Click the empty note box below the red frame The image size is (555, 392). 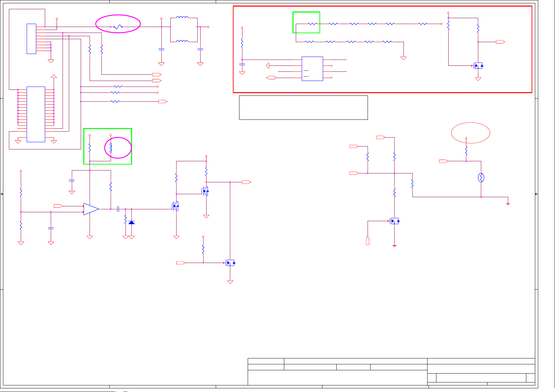tap(303, 108)
